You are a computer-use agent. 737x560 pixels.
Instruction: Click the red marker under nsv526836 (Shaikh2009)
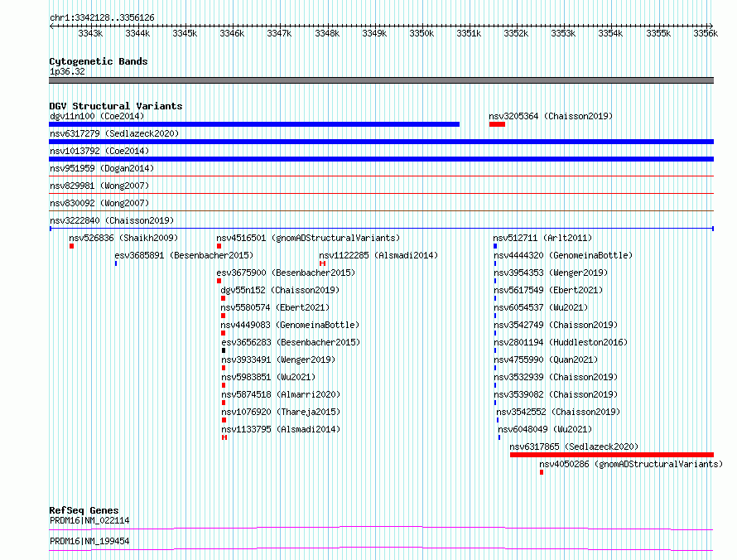click(x=71, y=246)
